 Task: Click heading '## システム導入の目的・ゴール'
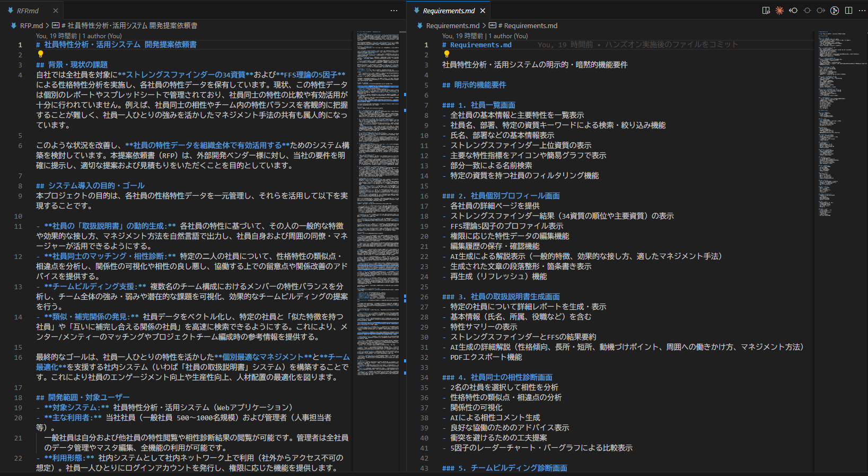coord(90,186)
